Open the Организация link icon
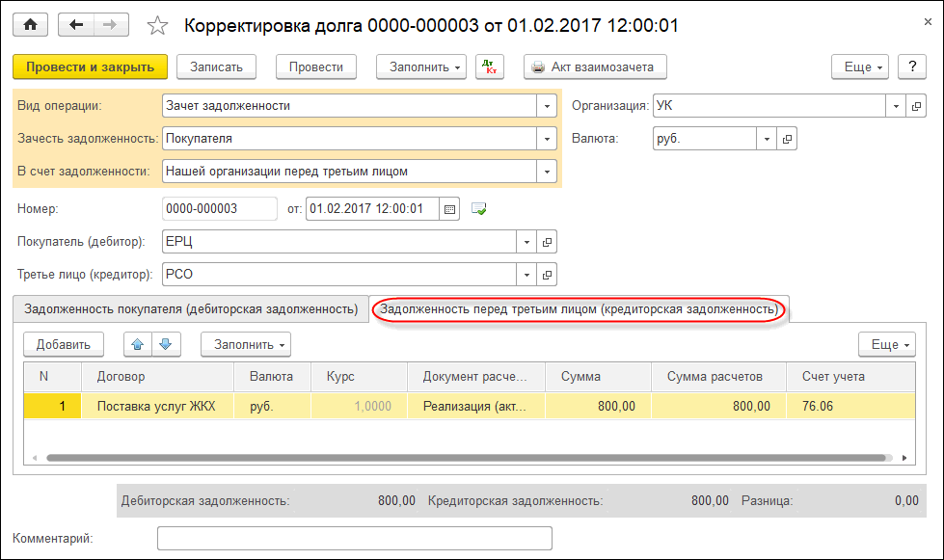 pos(916,106)
